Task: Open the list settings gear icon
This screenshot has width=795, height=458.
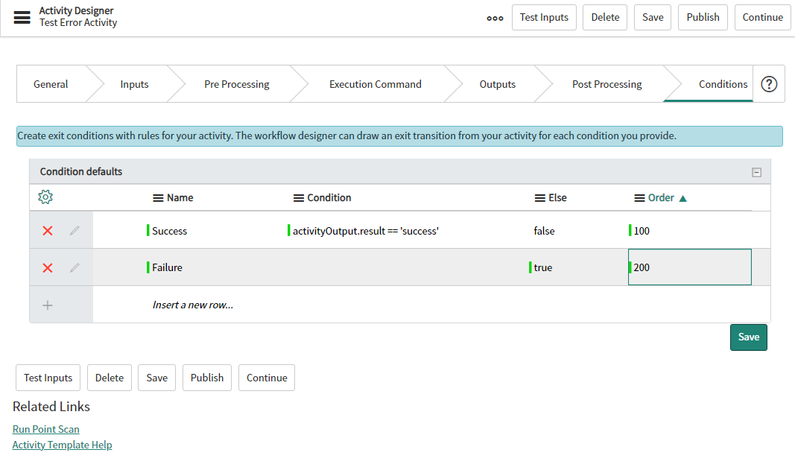Action: click(x=46, y=197)
